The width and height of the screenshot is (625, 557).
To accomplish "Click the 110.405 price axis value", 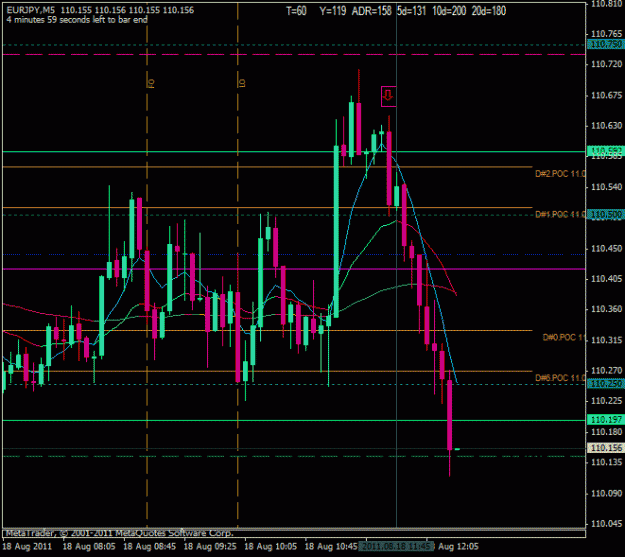I will pyautogui.click(x=606, y=279).
